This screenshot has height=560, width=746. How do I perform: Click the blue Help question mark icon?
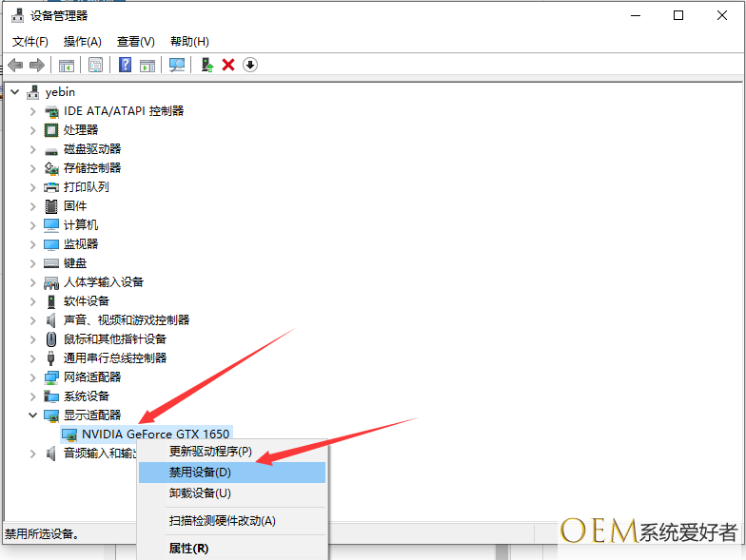point(125,65)
